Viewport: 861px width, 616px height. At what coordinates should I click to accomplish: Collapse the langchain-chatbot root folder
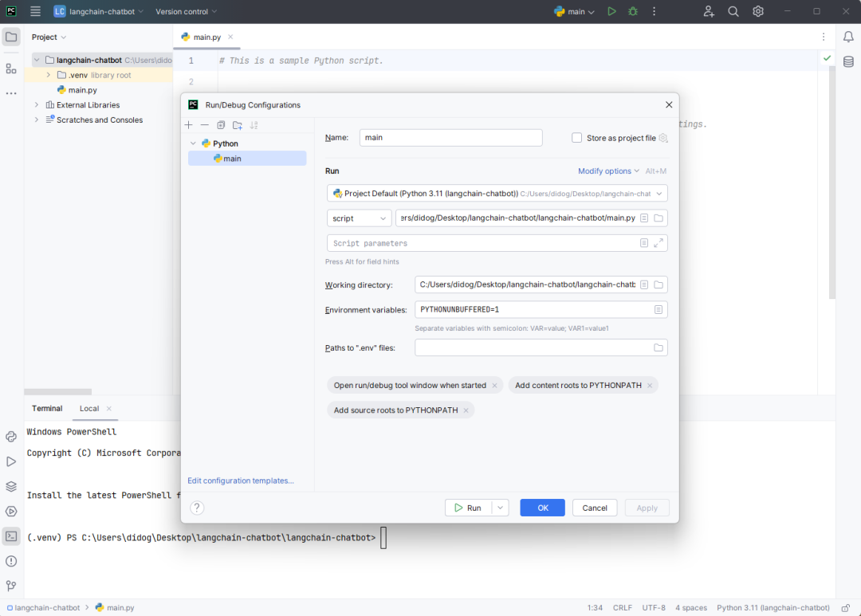[x=37, y=60]
